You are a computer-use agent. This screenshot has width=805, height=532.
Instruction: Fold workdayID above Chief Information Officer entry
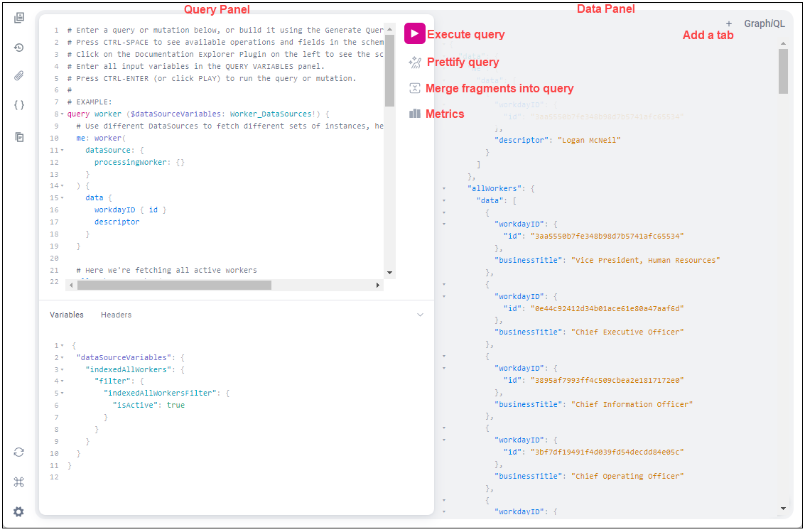[444, 369]
